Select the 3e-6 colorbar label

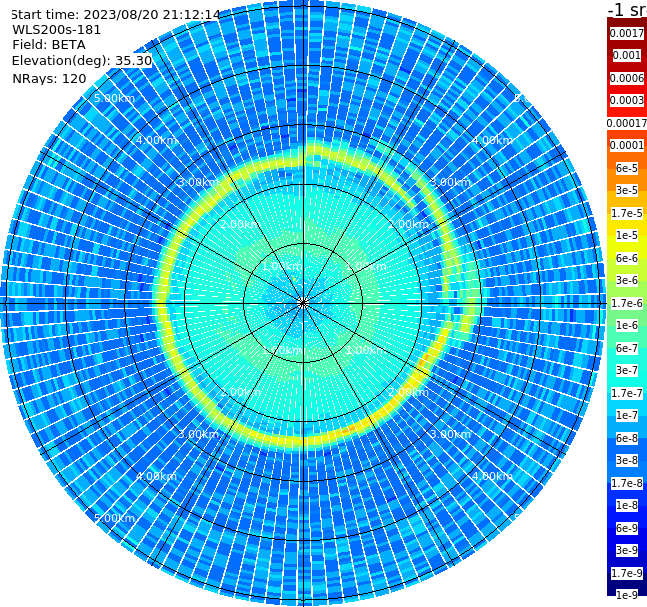tap(627, 280)
